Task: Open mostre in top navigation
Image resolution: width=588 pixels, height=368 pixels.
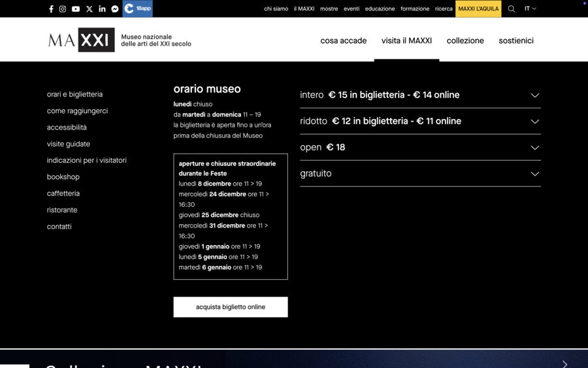Action: [x=329, y=8]
